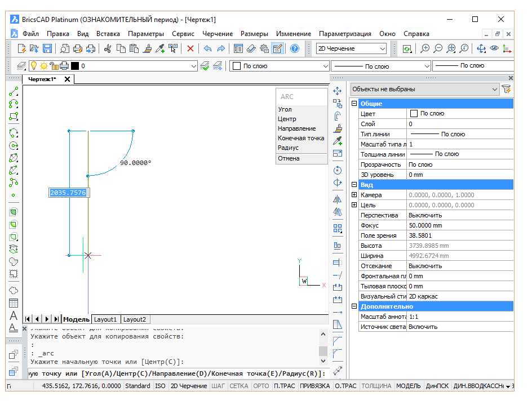Viewport: 532px width, 405px height.
Task: Open the Help via question mark icon
Action: pos(294,48)
